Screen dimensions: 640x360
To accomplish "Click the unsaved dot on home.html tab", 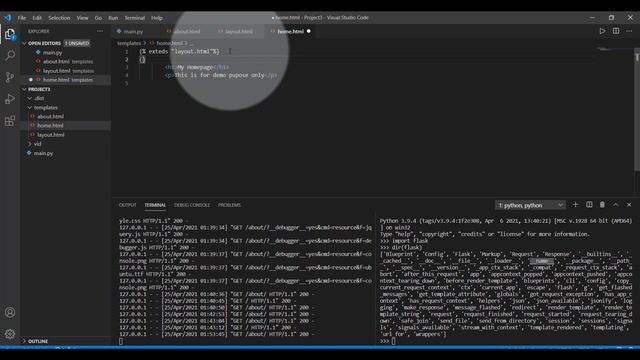I will pos(309,31).
